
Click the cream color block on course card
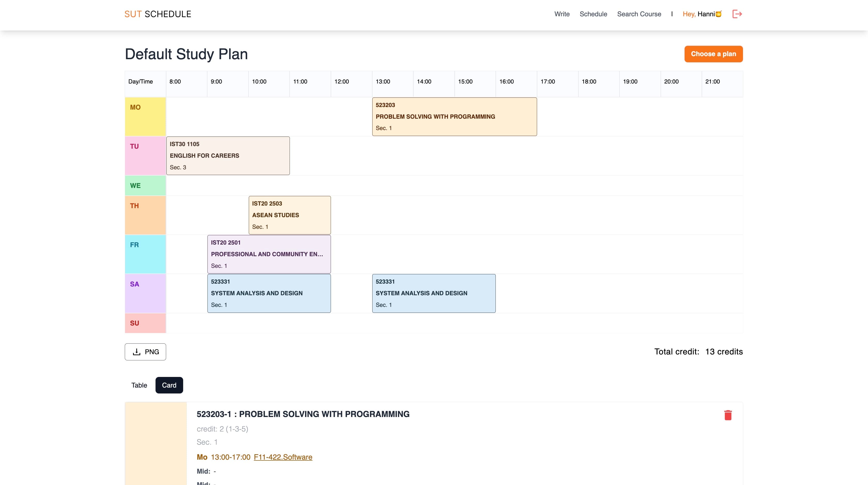tap(156, 443)
